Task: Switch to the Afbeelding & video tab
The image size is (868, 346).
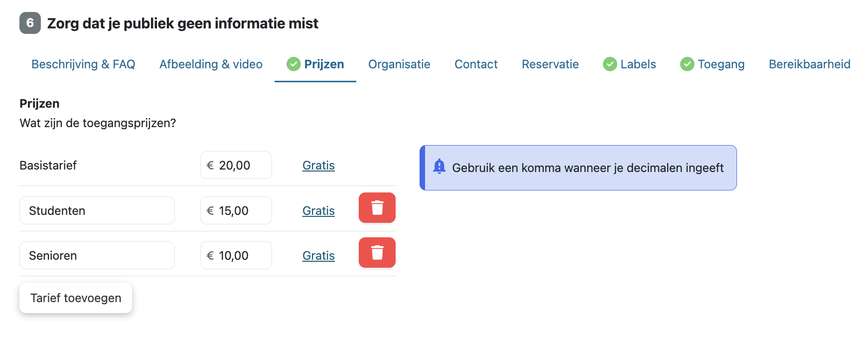Action: click(x=211, y=64)
